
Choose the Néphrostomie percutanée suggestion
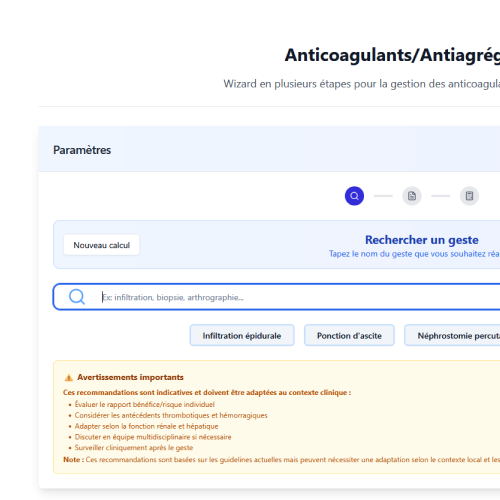tap(452, 335)
